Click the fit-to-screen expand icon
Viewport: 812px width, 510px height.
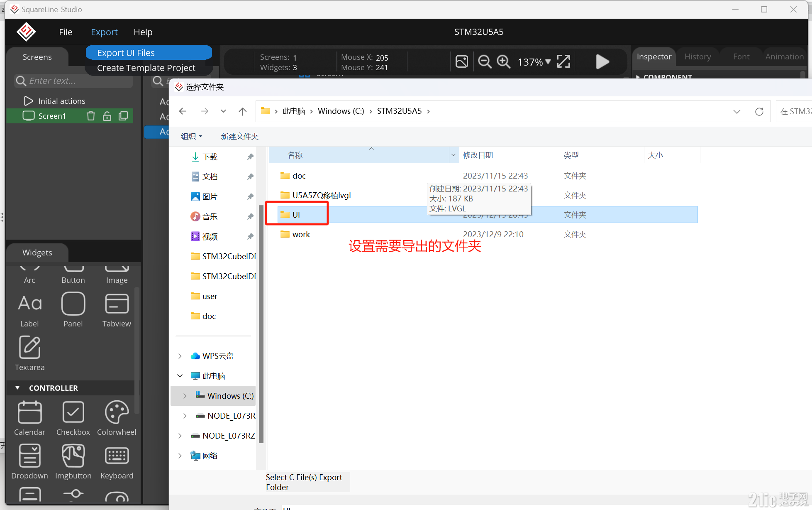point(563,61)
